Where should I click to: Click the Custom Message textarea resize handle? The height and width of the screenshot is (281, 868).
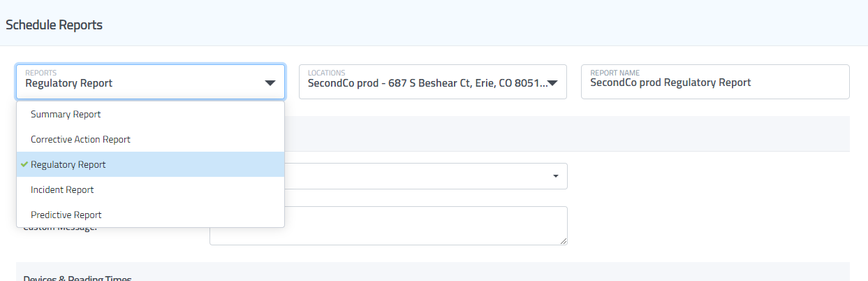pos(564,241)
